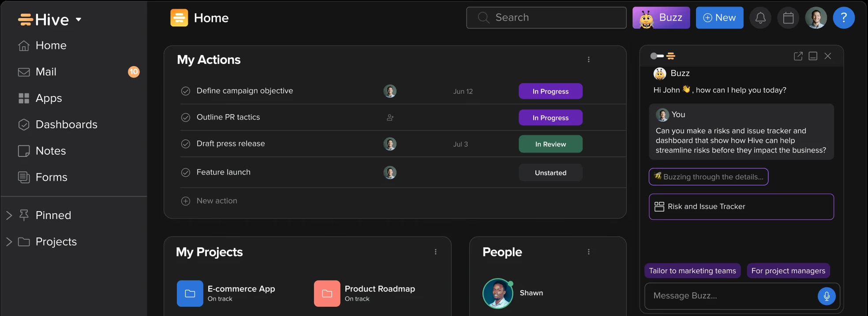Open Buzz assistant button in top bar

pyautogui.click(x=661, y=18)
